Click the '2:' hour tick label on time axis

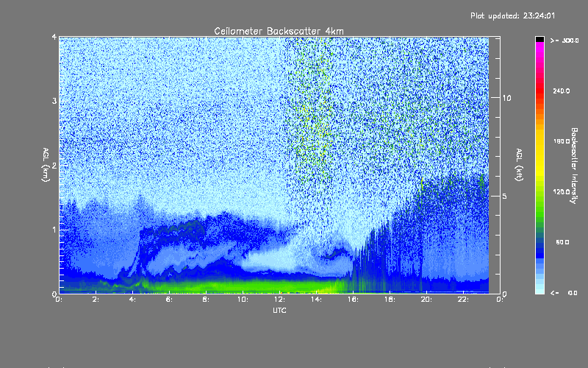(x=96, y=300)
